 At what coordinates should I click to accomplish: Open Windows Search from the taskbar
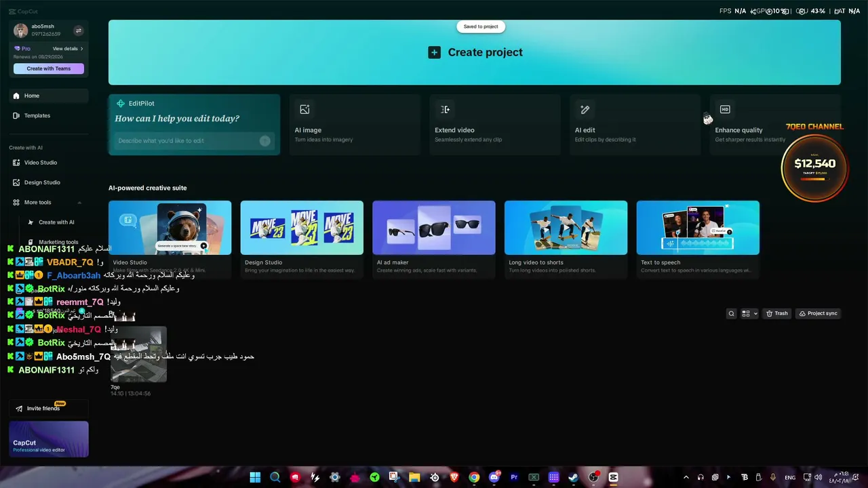pyautogui.click(x=275, y=477)
